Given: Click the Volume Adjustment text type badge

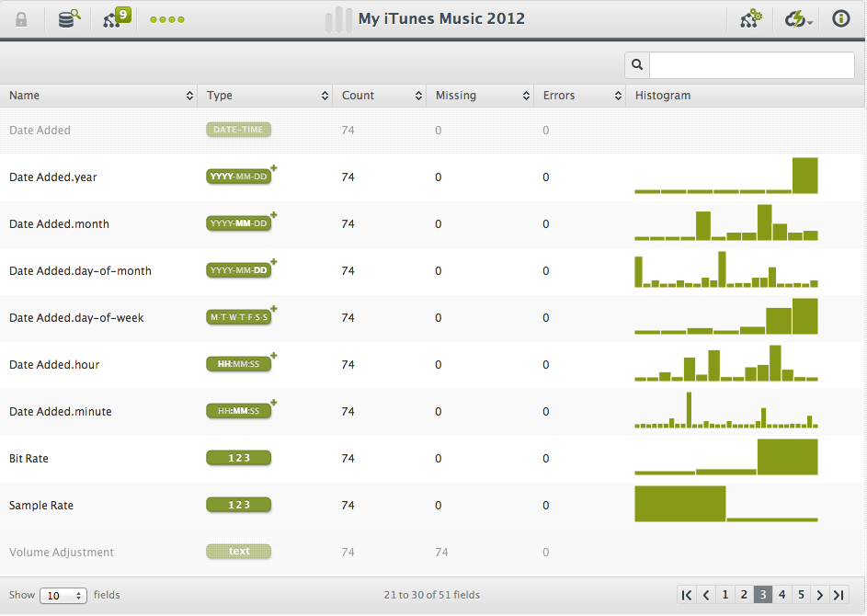Looking at the screenshot, I should coord(238,552).
